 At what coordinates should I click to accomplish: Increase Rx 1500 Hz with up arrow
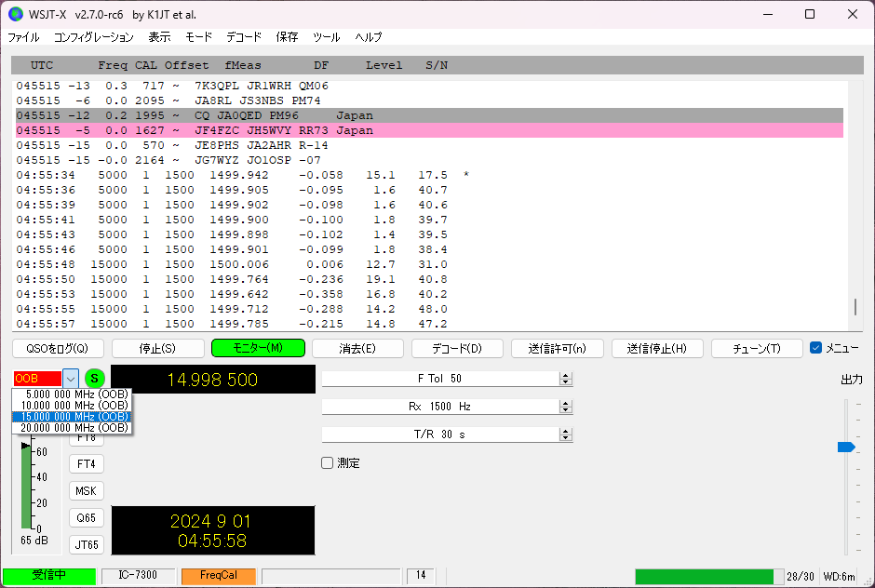pyautogui.click(x=566, y=404)
